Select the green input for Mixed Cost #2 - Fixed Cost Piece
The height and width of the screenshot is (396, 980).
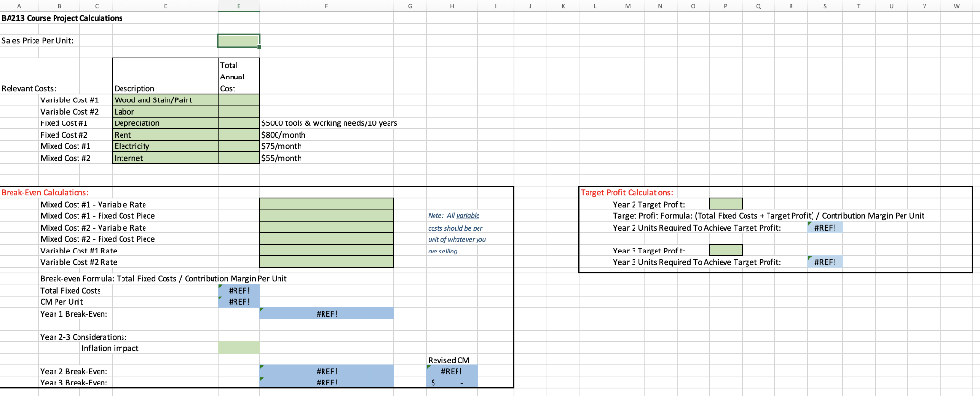327,238
